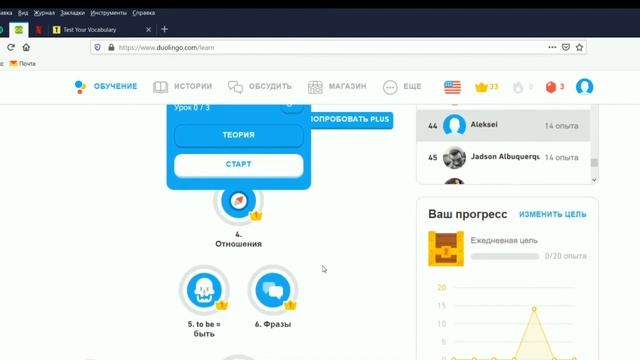Open the Справка menu
This screenshot has height=360, width=640.
[144, 13]
